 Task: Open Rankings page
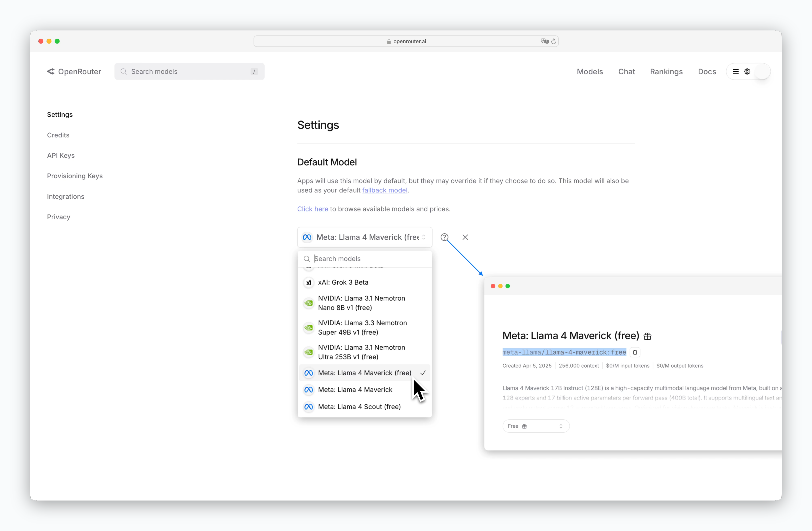pos(666,71)
